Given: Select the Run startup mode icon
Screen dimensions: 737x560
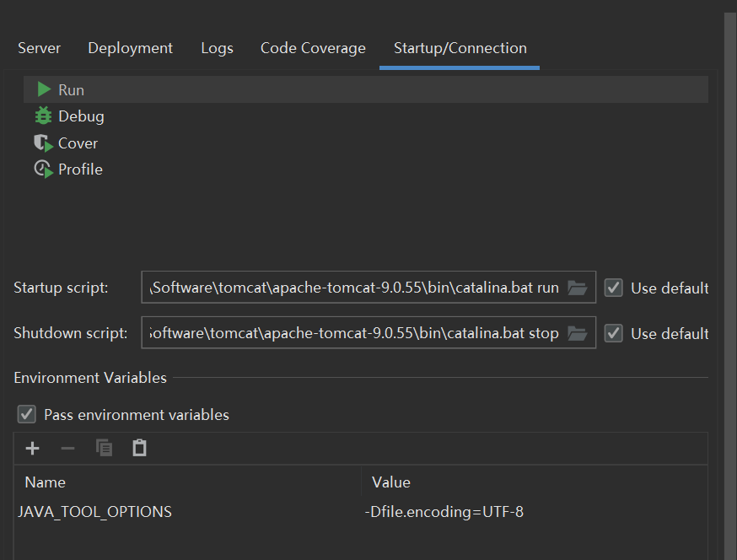Looking at the screenshot, I should (44, 89).
